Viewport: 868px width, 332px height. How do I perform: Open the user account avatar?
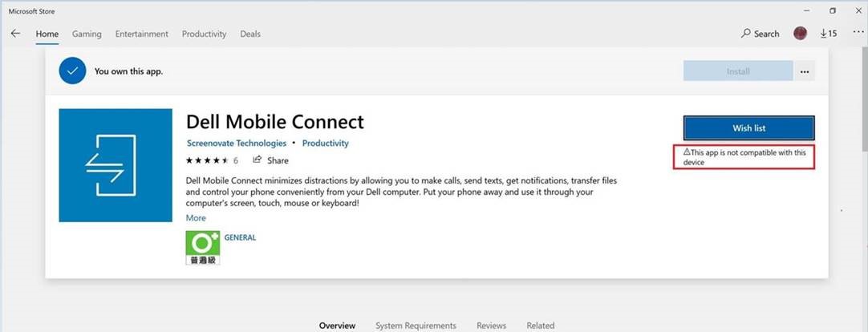click(x=800, y=34)
